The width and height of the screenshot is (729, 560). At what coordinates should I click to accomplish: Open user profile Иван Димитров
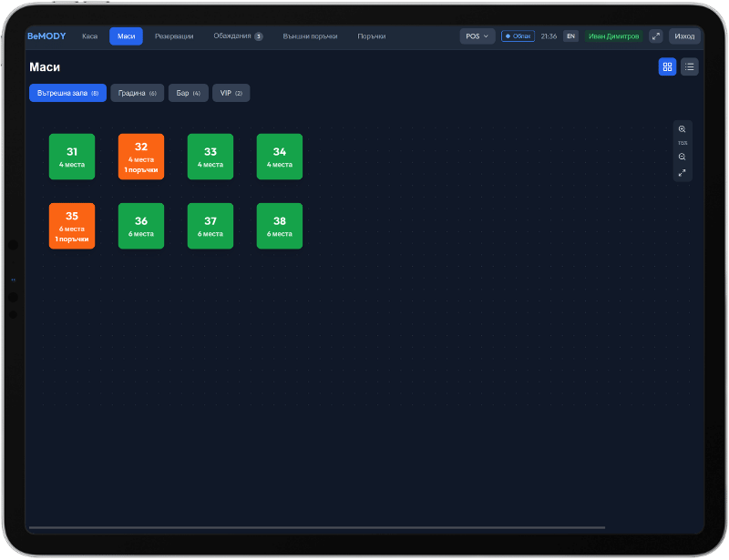point(613,36)
